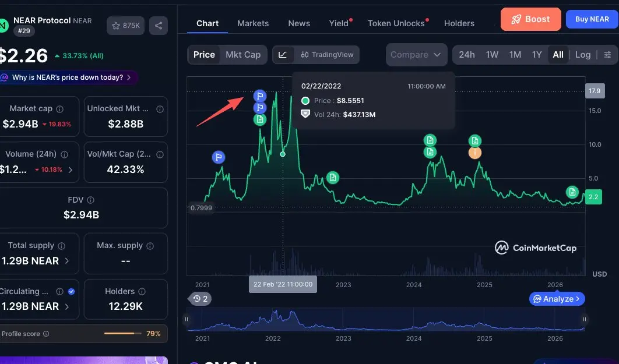
Task: Click right range handle of chart navigator
Action: 584,319
